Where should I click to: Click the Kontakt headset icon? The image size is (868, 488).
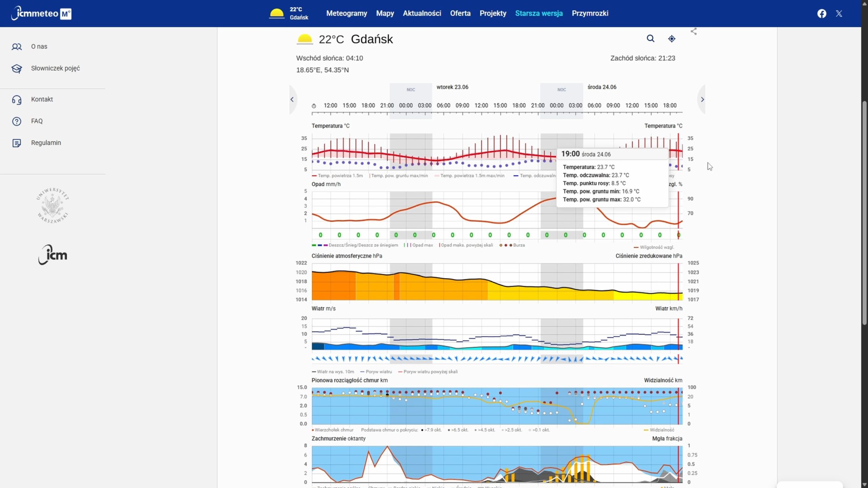click(x=17, y=100)
